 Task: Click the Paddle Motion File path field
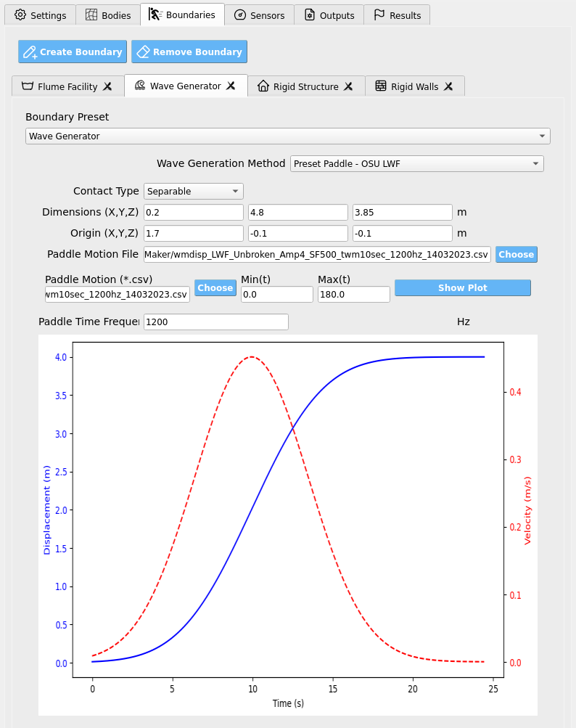(x=317, y=255)
